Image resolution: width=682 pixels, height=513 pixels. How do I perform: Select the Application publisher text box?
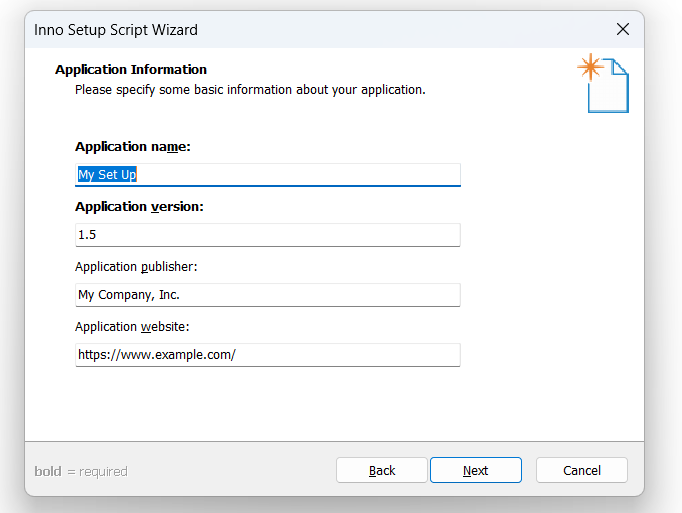pyautogui.click(x=267, y=295)
